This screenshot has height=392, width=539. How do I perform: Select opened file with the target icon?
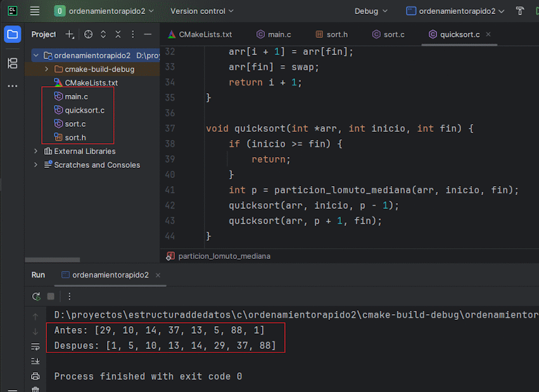87,34
